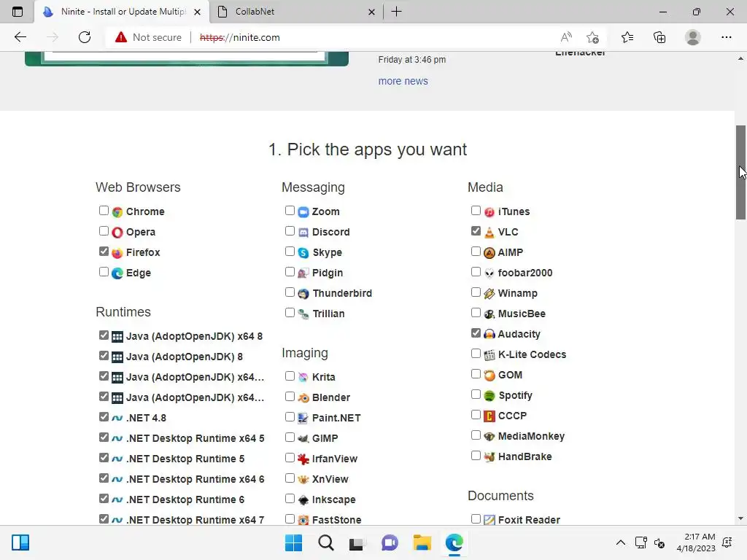Click the more news link

(x=403, y=82)
